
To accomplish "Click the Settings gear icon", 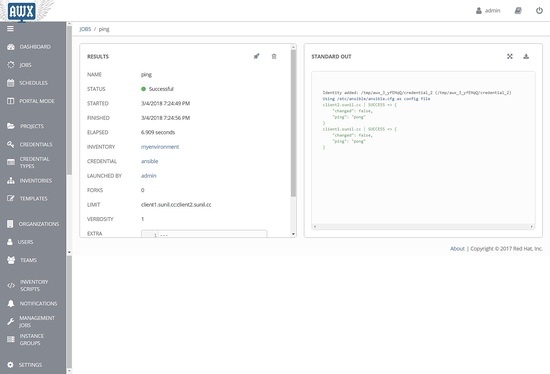I will pyautogui.click(x=11, y=365).
